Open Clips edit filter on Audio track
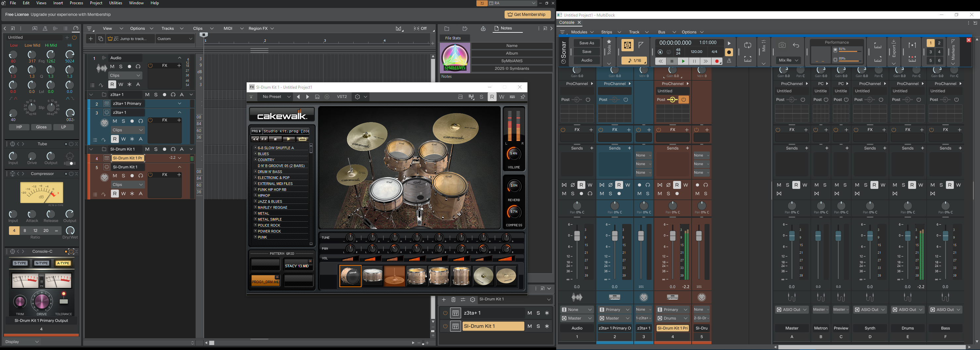The height and width of the screenshot is (350, 980). [125, 75]
